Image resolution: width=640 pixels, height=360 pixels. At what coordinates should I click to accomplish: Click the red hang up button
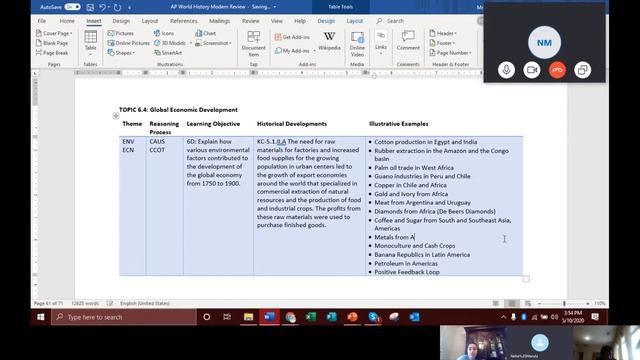pos(557,70)
